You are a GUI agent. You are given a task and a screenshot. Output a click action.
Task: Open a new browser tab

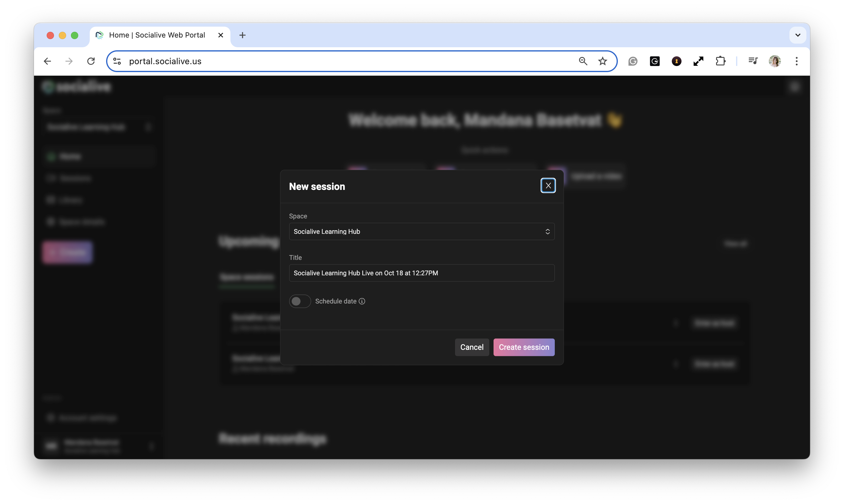(x=242, y=35)
